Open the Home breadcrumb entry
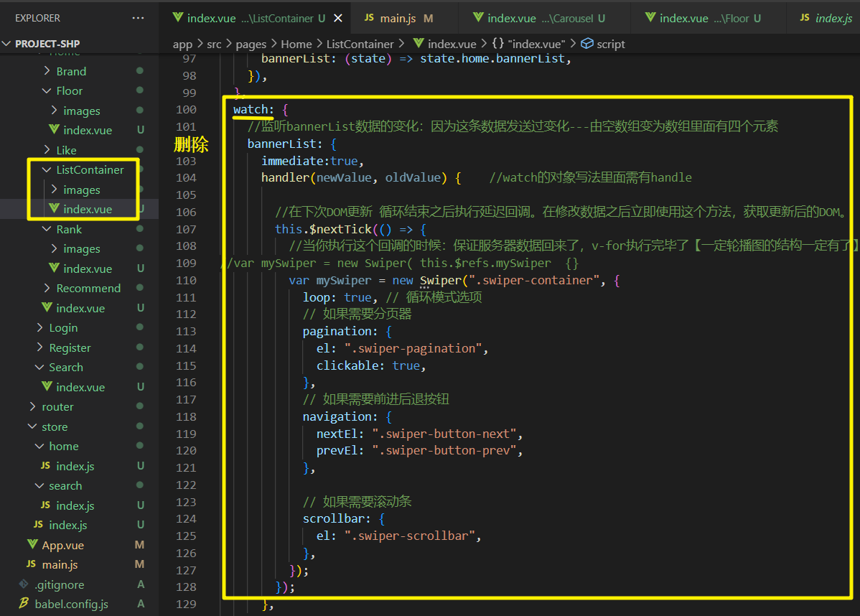The image size is (860, 616). [x=296, y=44]
